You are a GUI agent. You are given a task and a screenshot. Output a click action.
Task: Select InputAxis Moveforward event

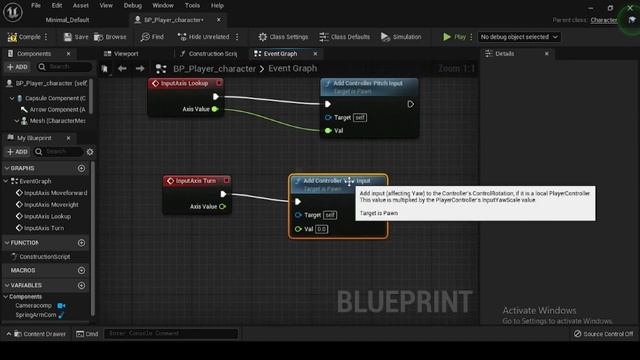[x=51, y=193]
